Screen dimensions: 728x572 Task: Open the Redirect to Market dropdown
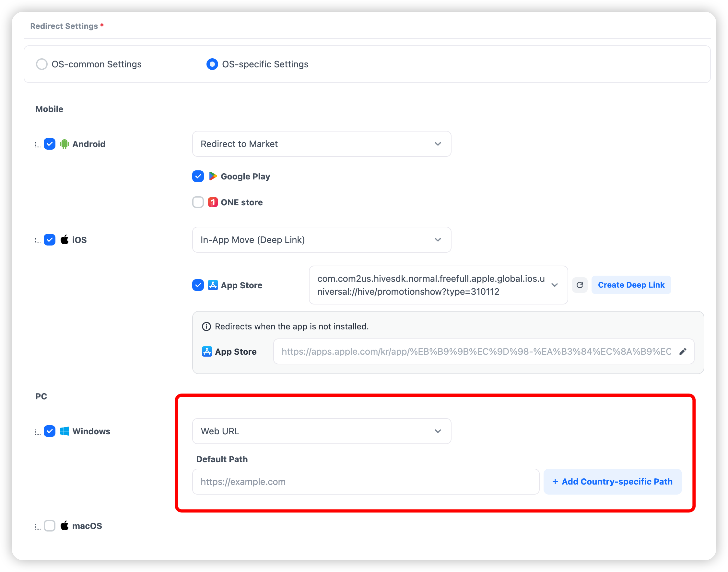pos(322,144)
